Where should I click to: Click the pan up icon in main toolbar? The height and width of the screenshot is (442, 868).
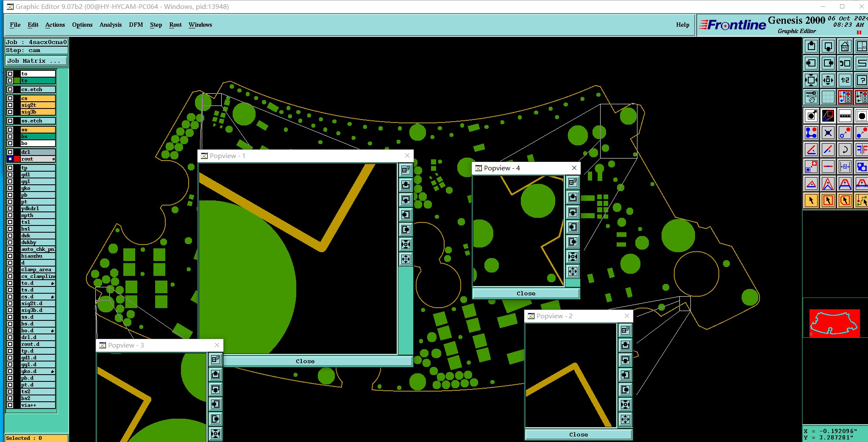(x=811, y=46)
